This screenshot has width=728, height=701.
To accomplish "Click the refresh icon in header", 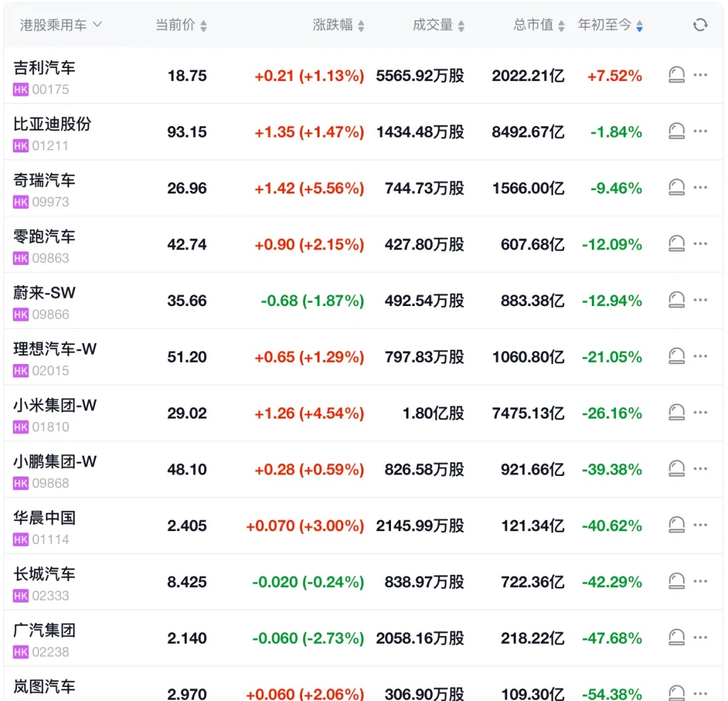I will click(700, 25).
